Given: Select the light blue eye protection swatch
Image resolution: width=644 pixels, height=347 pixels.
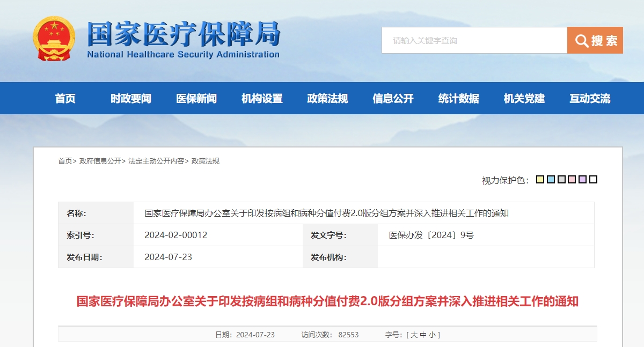Looking at the screenshot, I should (x=551, y=179).
